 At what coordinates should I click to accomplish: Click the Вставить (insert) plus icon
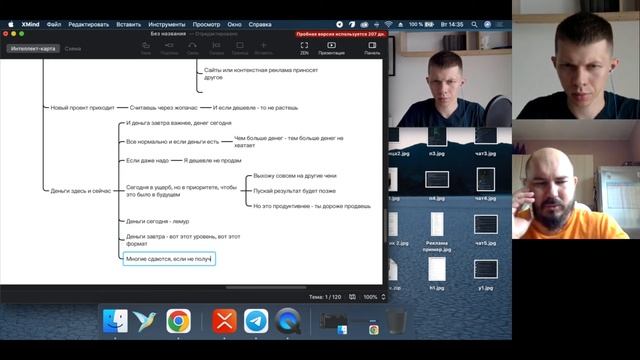263,45
